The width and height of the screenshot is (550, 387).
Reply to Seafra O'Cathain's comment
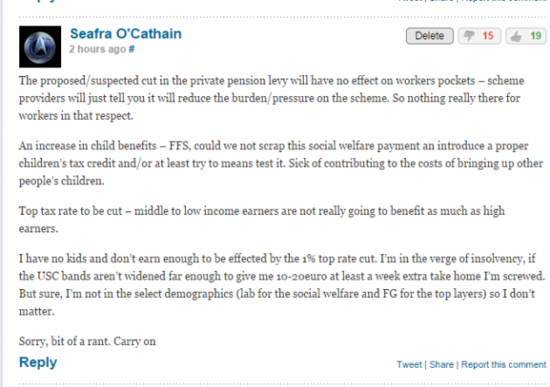tap(38, 362)
